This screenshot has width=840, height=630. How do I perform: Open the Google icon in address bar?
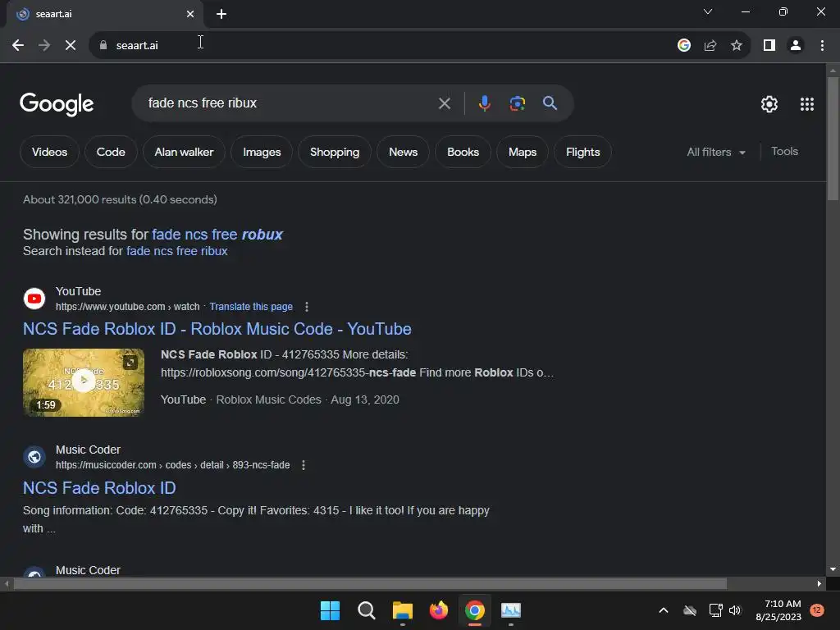pyautogui.click(x=683, y=46)
